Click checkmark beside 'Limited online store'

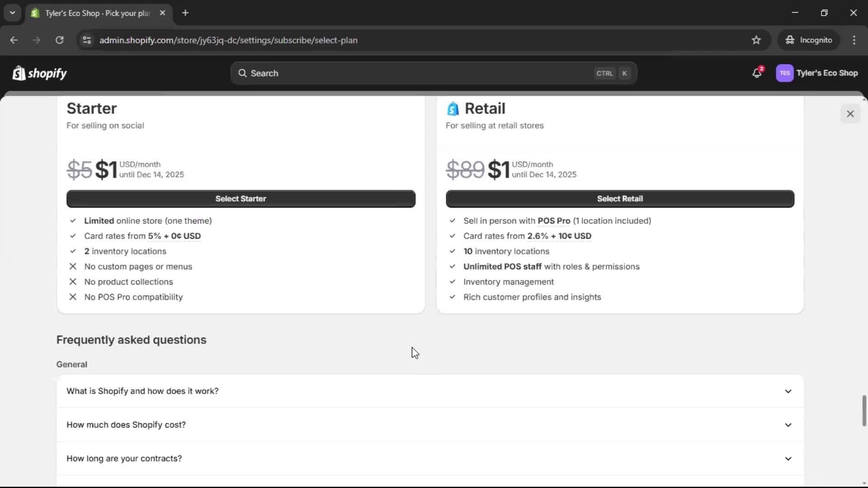[73, 221]
